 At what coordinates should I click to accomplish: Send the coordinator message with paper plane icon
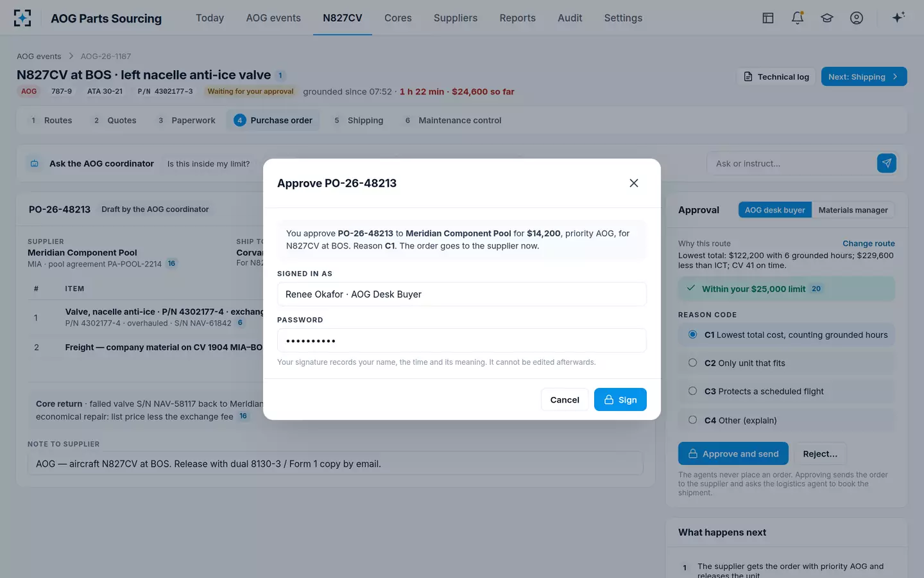tap(887, 163)
